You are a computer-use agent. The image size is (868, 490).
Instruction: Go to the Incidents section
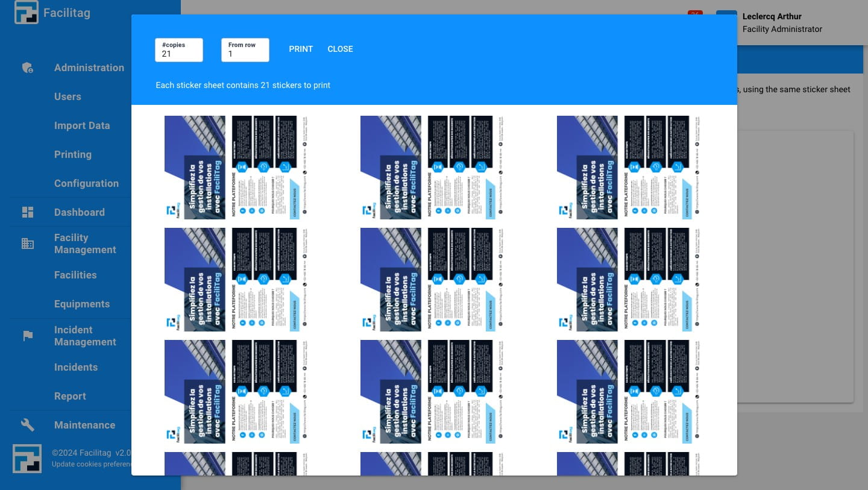[76, 367]
